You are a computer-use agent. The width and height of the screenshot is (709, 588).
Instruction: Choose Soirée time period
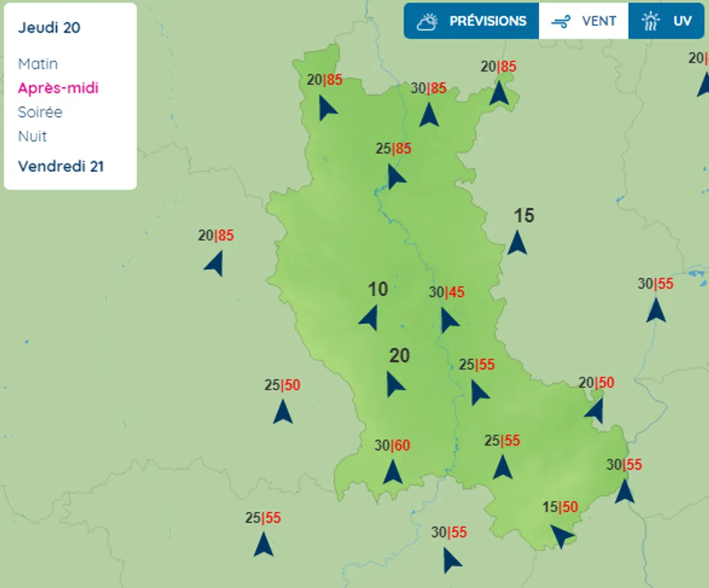(40, 112)
